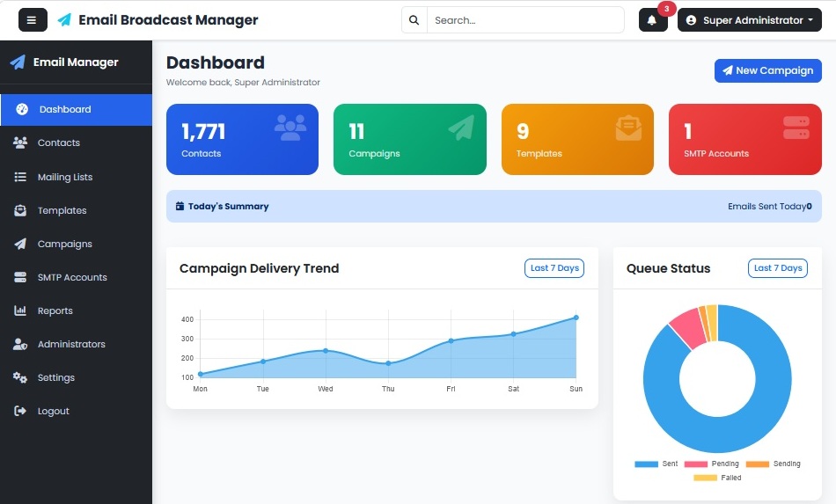This screenshot has width=836, height=504.
Task: Click the Queue Status heading
Action: point(668,268)
